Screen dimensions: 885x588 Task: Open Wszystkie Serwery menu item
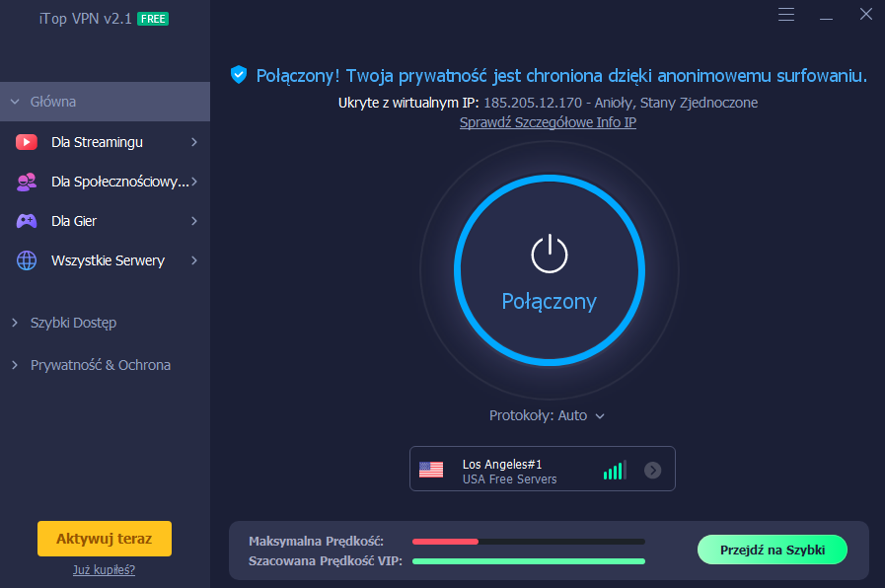tap(105, 260)
